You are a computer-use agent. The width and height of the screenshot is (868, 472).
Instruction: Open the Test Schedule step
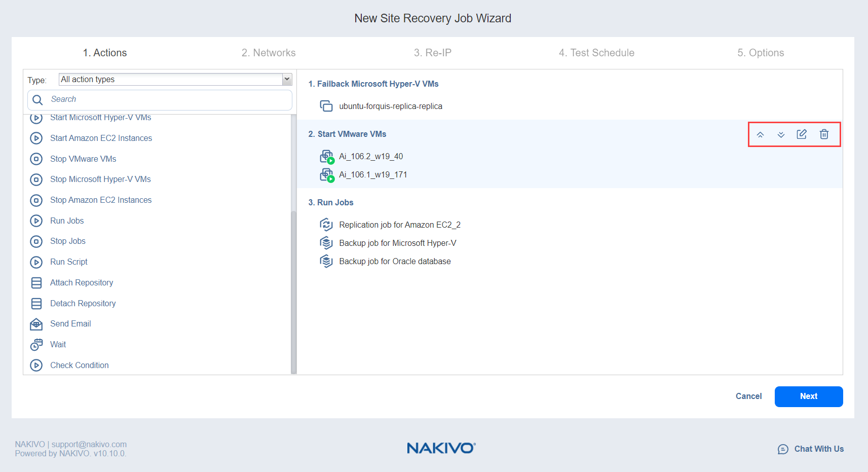(596, 53)
